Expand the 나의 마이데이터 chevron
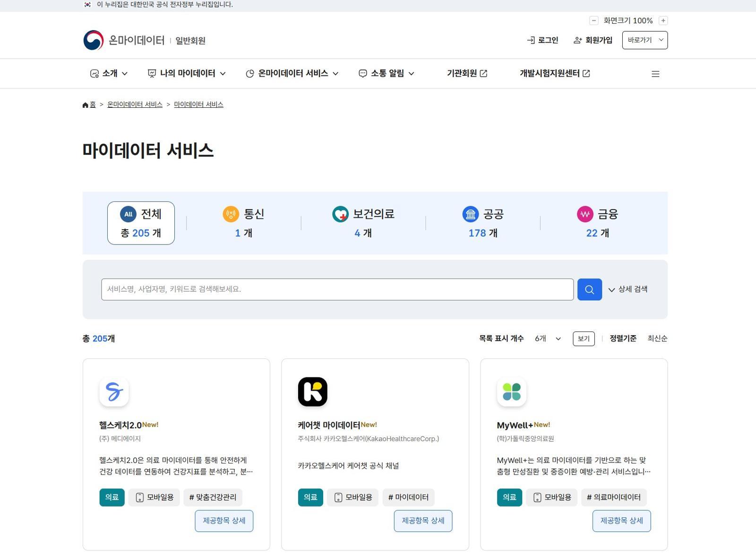Viewport: 756px width, 558px height. coord(223,74)
